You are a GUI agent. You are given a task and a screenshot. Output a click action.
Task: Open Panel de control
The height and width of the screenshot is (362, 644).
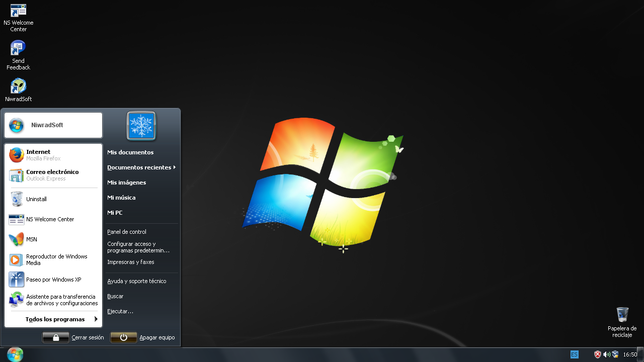(x=127, y=232)
